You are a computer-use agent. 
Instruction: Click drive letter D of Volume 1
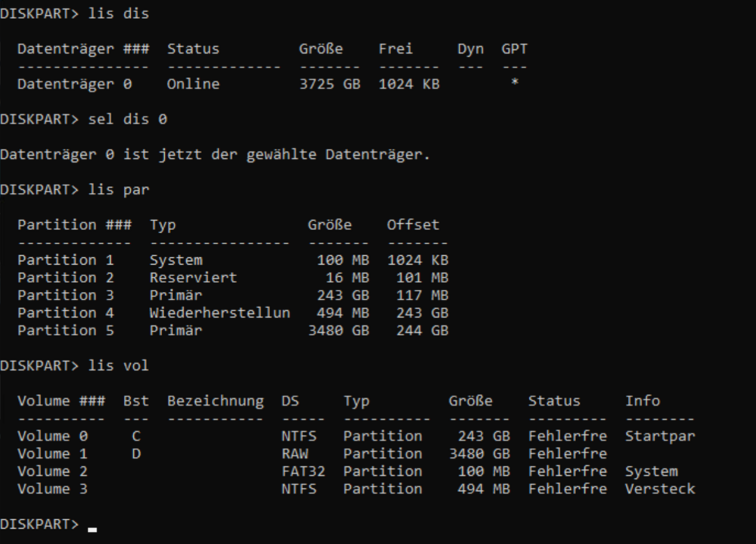coord(136,454)
